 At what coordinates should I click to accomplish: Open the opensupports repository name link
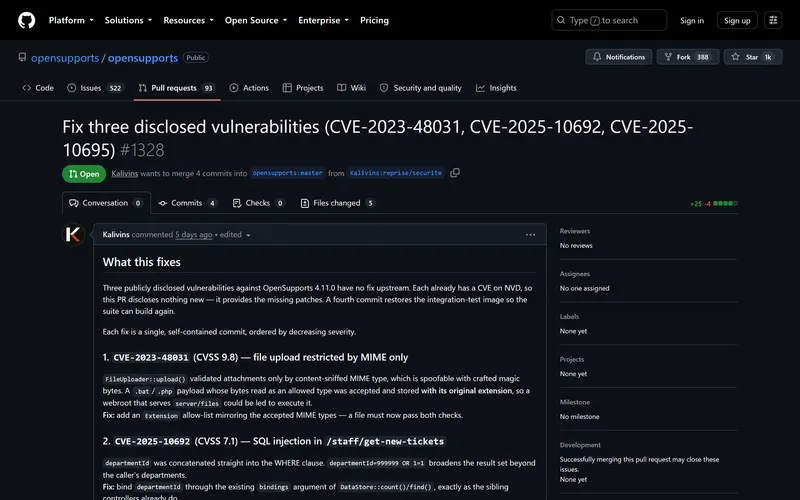[x=143, y=58]
